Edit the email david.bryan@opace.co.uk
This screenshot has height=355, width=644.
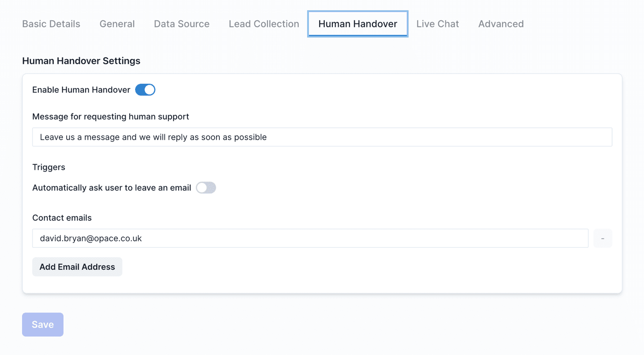(310, 238)
